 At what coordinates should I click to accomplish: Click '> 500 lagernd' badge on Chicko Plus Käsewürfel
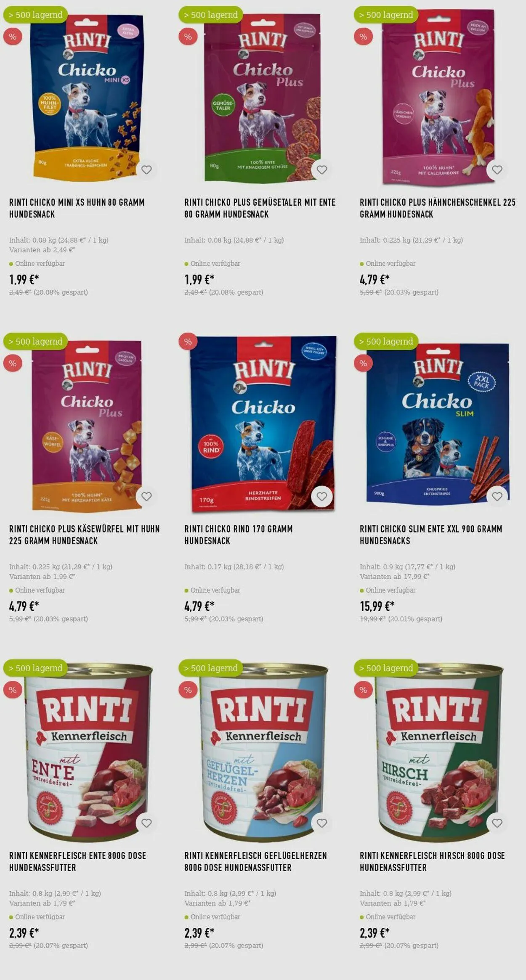35,342
